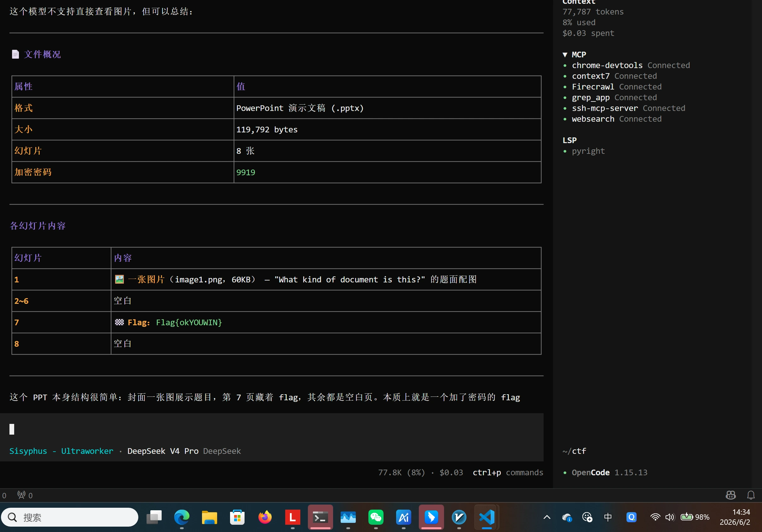The height and width of the screenshot is (532, 762).
Task: Open the volume speaker icon
Action: 670,517
